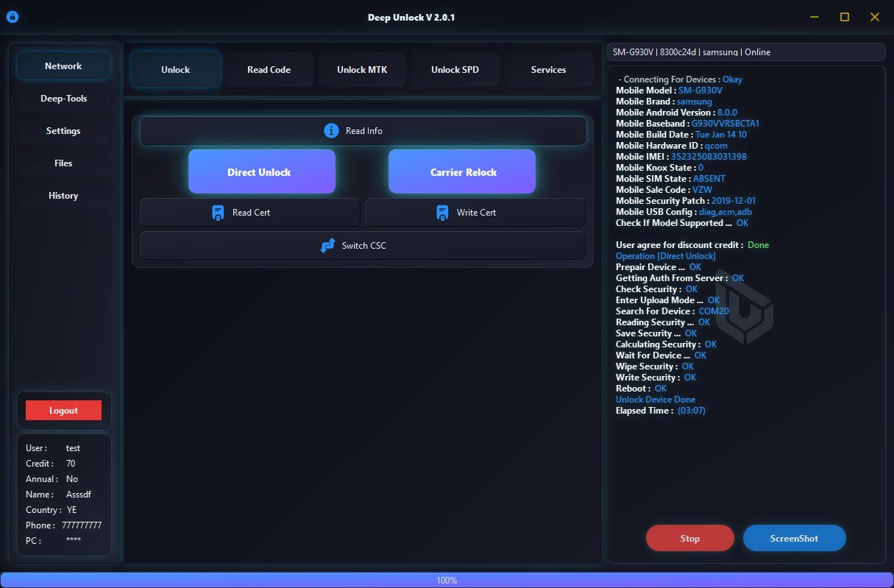Select Network in the sidebar

point(63,65)
